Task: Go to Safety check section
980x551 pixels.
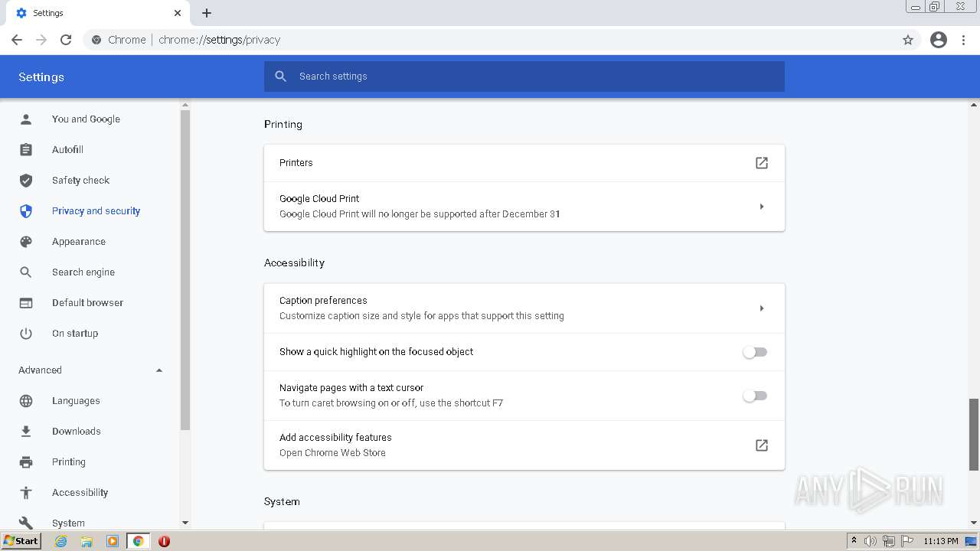Action: (x=80, y=180)
